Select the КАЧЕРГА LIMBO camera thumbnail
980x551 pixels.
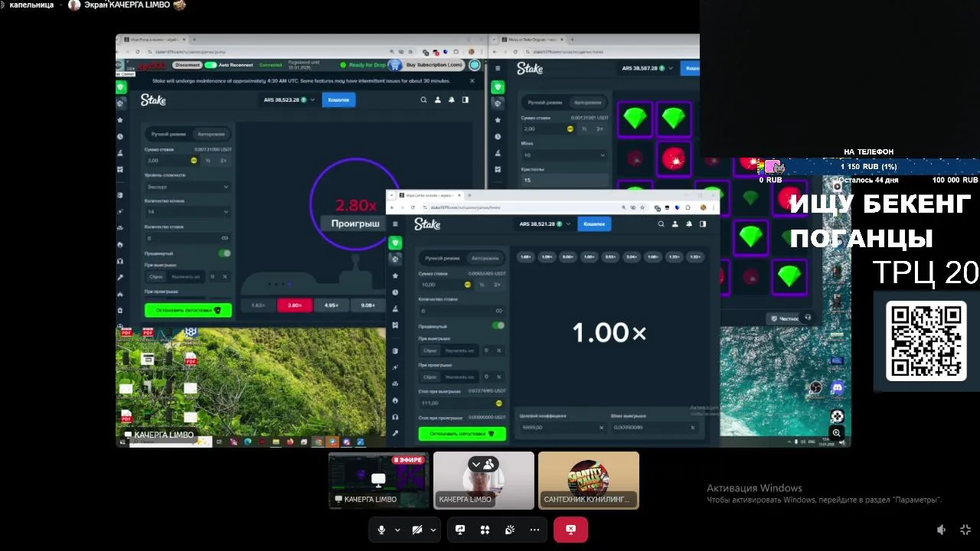[484, 481]
